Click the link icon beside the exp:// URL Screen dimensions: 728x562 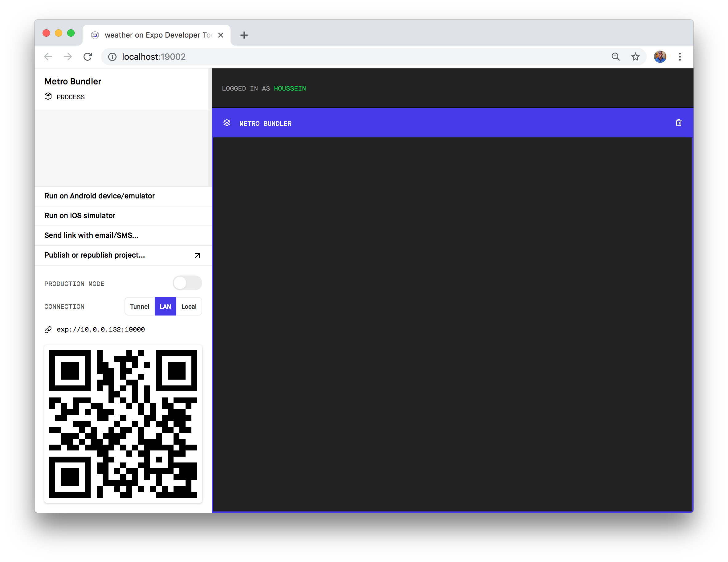pyautogui.click(x=48, y=329)
